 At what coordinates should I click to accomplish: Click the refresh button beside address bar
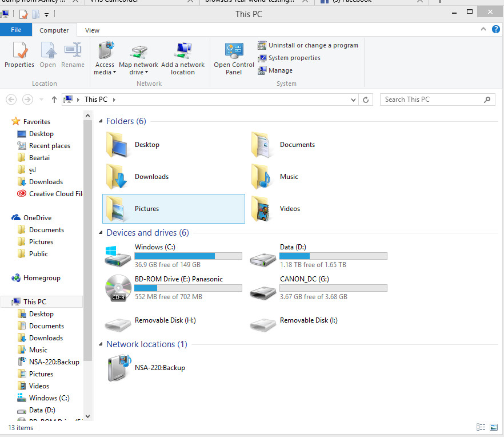coord(366,100)
